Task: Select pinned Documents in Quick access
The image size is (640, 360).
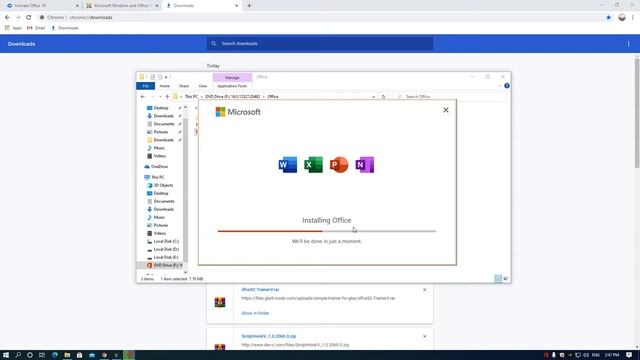Action: (x=164, y=124)
